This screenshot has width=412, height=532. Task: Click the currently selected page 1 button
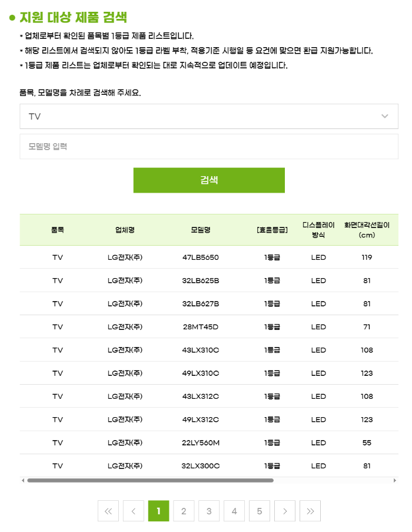pyautogui.click(x=158, y=511)
